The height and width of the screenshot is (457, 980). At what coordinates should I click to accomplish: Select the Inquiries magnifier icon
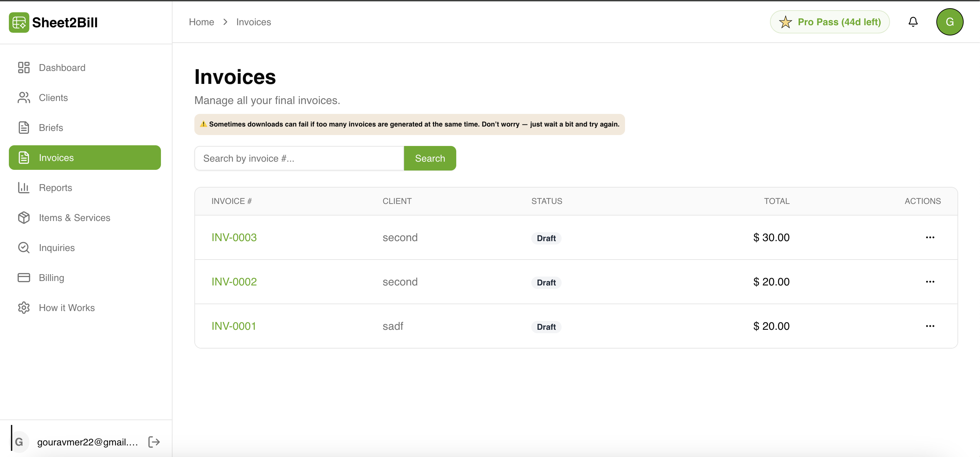pyautogui.click(x=24, y=247)
